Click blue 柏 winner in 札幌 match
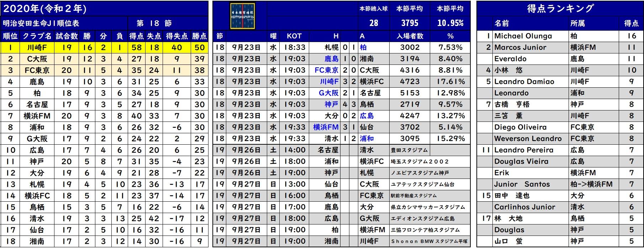The height and width of the screenshot is (248, 644). click(x=363, y=47)
